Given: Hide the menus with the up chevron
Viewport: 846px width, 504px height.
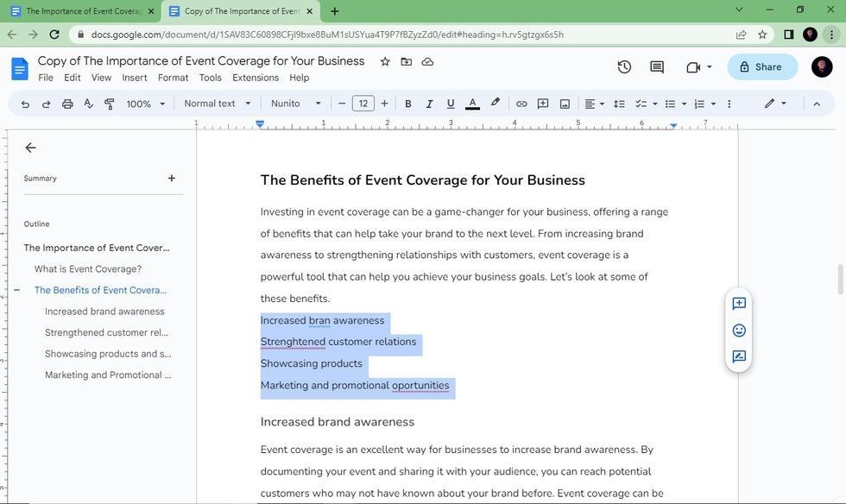Looking at the screenshot, I should pyautogui.click(x=817, y=104).
